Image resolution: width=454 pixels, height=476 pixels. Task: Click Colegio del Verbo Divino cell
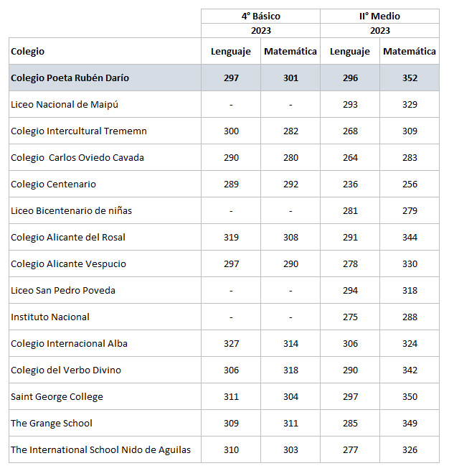tap(65, 370)
